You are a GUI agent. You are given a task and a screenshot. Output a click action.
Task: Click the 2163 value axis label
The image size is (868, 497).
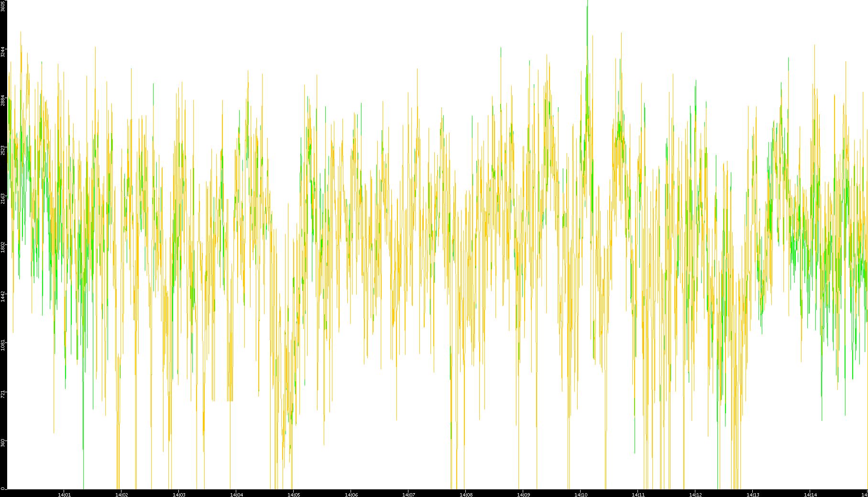(3, 199)
